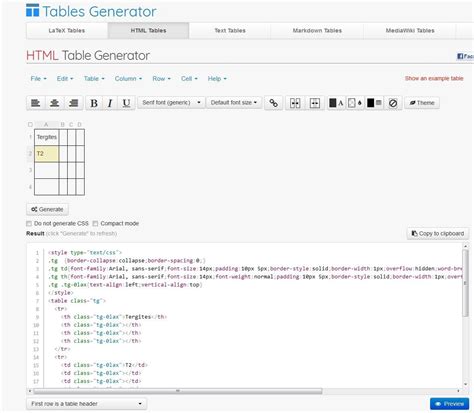Viewport: 474px width, 413px height.
Task: Open the Help menu
Action: 217,79
